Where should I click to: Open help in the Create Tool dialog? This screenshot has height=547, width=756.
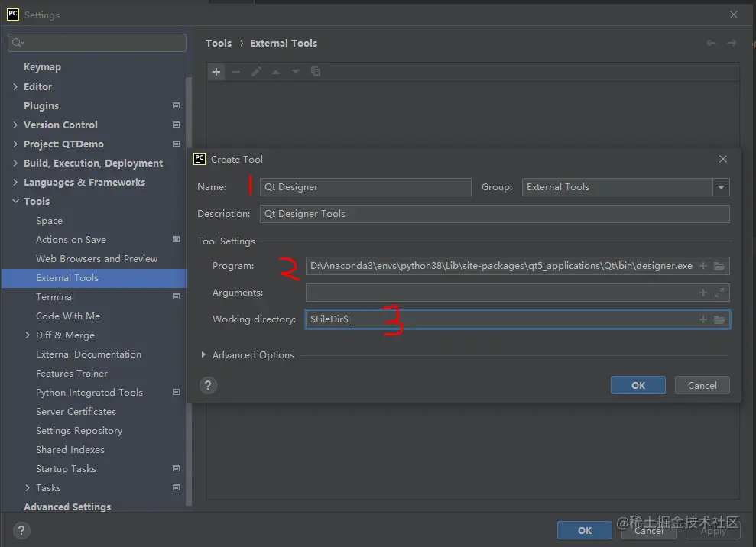pyautogui.click(x=208, y=386)
